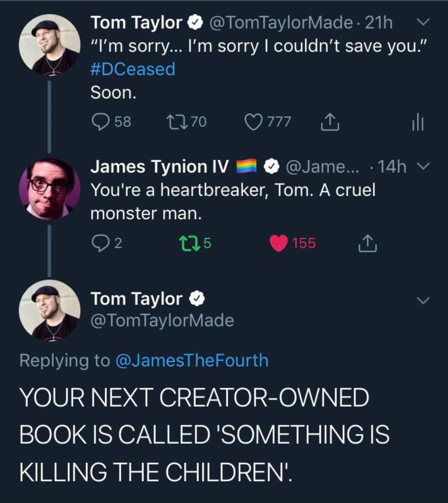View Tom Taylor's avatar on first tweet
This screenshot has height=503, width=448.
click(49, 45)
